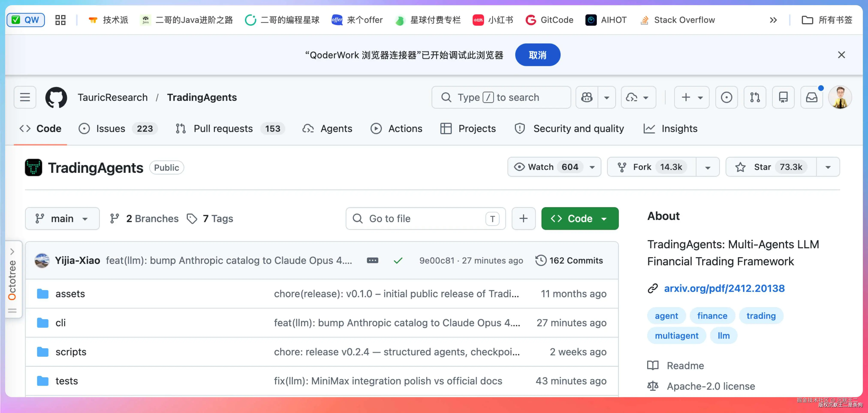The height and width of the screenshot is (413, 868).
Task: Open the Insights tab
Action: (x=670, y=129)
